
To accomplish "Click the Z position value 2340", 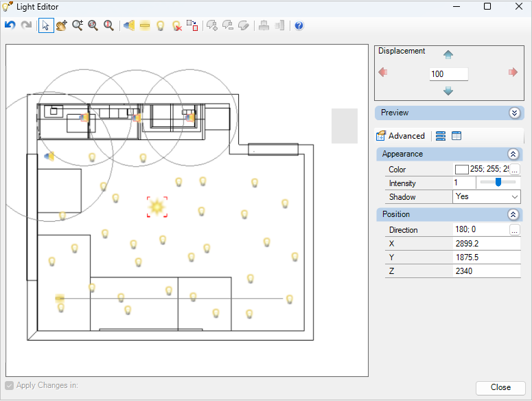I will coord(487,271).
